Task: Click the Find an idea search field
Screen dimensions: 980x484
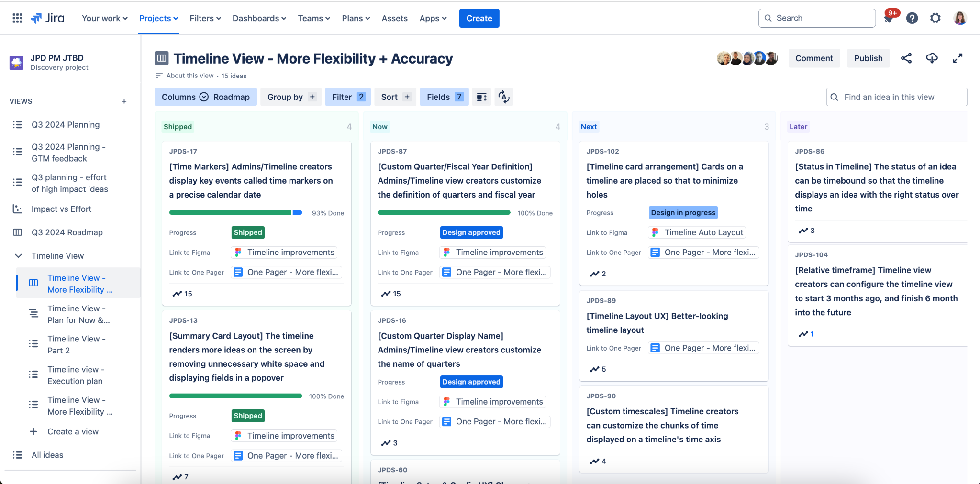Action: pyautogui.click(x=896, y=97)
